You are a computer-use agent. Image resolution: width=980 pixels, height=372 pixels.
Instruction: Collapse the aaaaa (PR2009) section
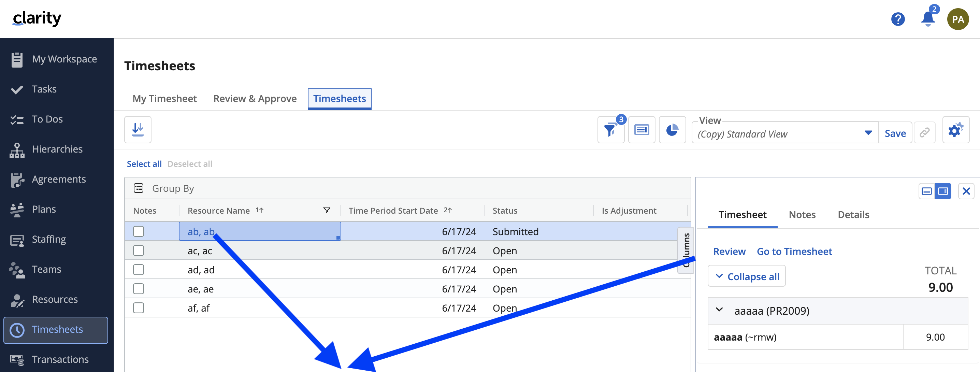coord(719,310)
